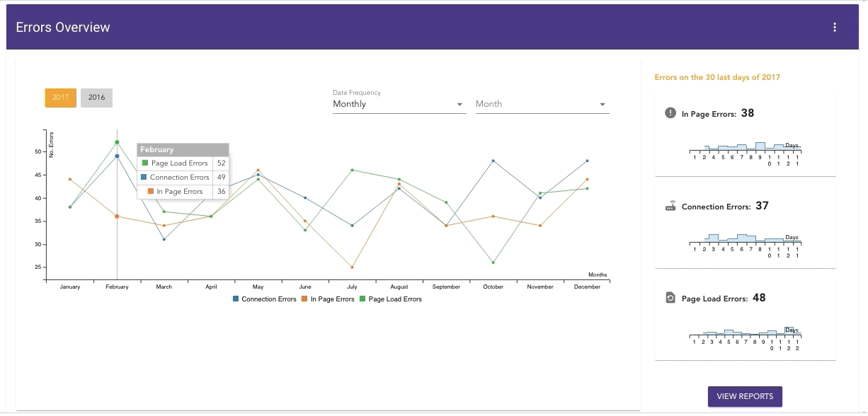The image size is (868, 416).
Task: Select the orange In Page Errors legend square
Action: (303, 299)
